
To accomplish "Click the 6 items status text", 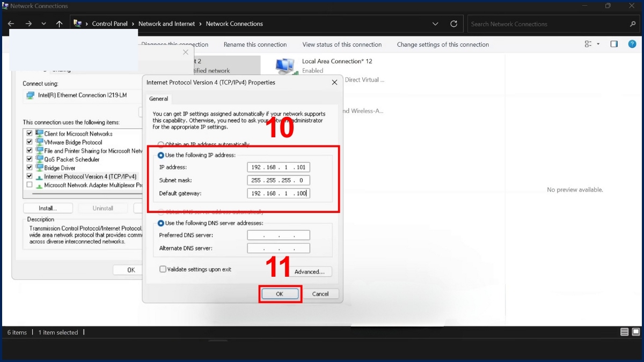I will click(17, 333).
